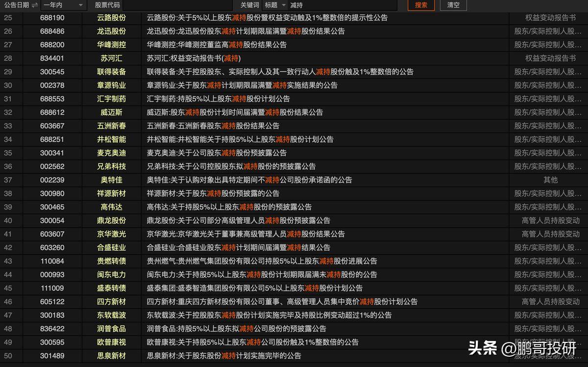
Task: Click the 清空 button
Action: [x=453, y=5]
